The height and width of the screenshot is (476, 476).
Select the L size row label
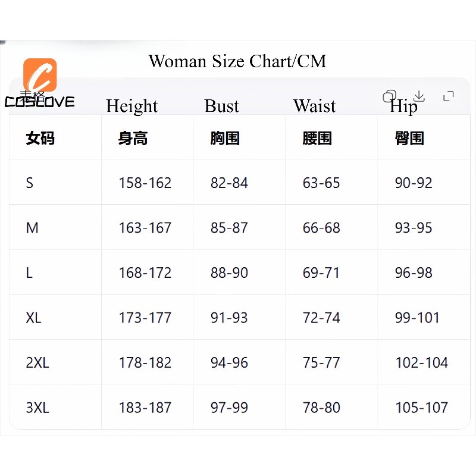click(x=29, y=273)
